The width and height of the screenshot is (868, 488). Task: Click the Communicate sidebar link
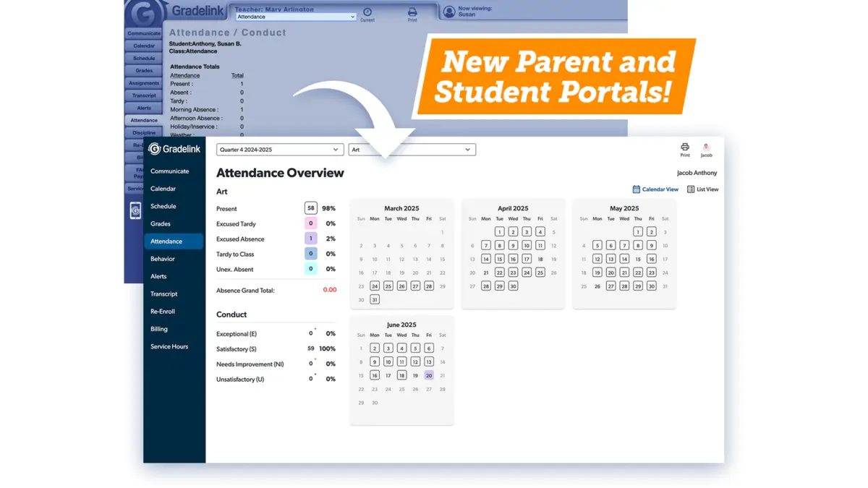click(169, 171)
